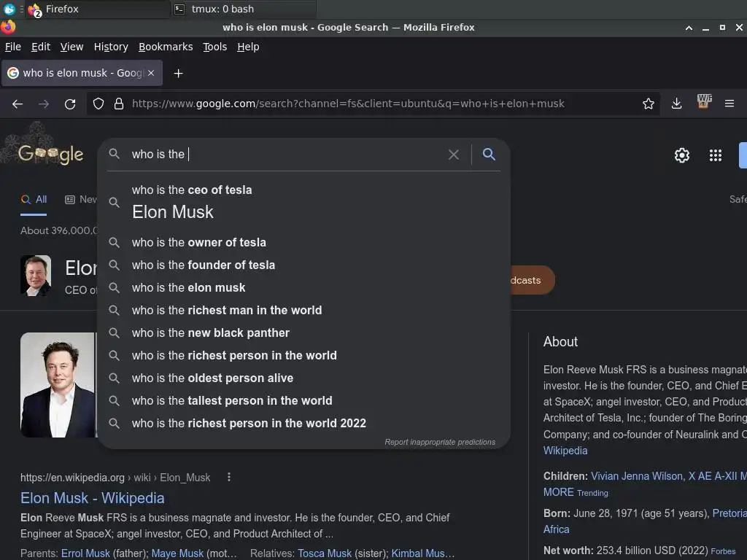Open the Forbes net worth source
This screenshot has width=747, height=560.
(x=723, y=551)
